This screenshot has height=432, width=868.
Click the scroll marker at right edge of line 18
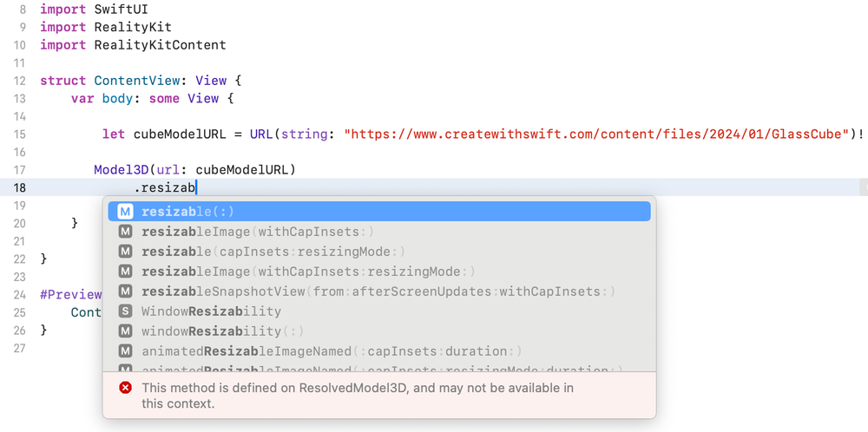click(863, 187)
